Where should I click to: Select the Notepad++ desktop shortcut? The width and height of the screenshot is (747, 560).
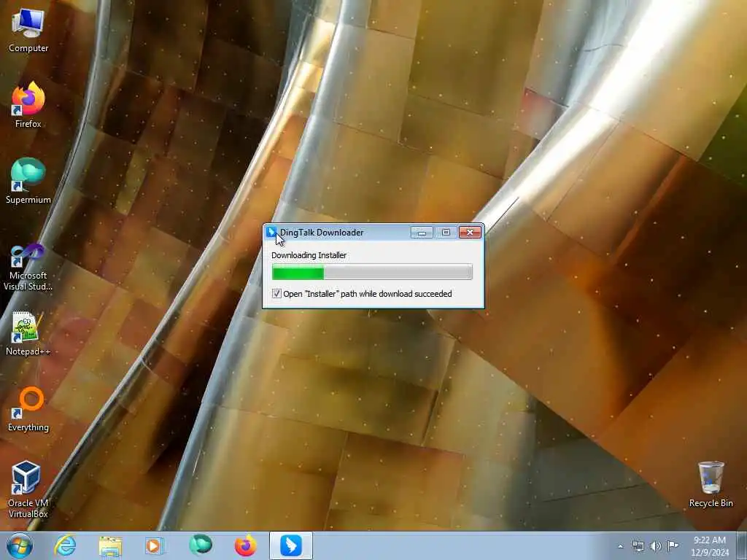pyautogui.click(x=28, y=333)
